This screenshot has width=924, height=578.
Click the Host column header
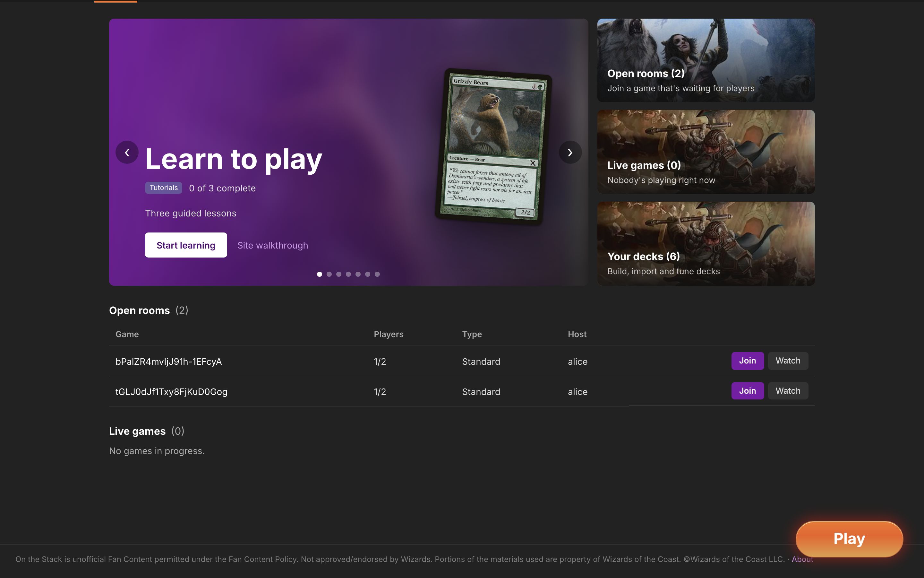pos(577,334)
